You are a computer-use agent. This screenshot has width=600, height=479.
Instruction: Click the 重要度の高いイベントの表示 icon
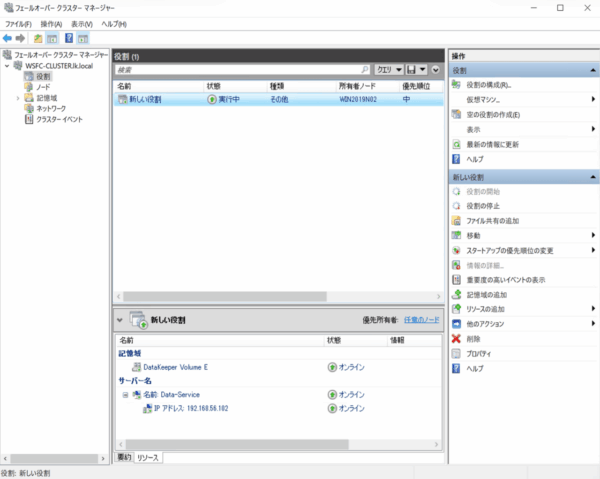coord(456,280)
